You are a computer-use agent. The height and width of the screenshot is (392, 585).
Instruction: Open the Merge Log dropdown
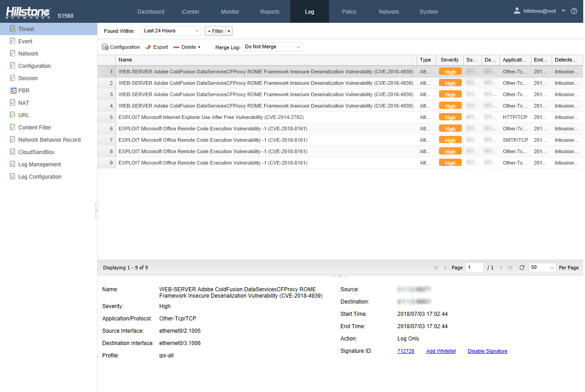coord(272,47)
